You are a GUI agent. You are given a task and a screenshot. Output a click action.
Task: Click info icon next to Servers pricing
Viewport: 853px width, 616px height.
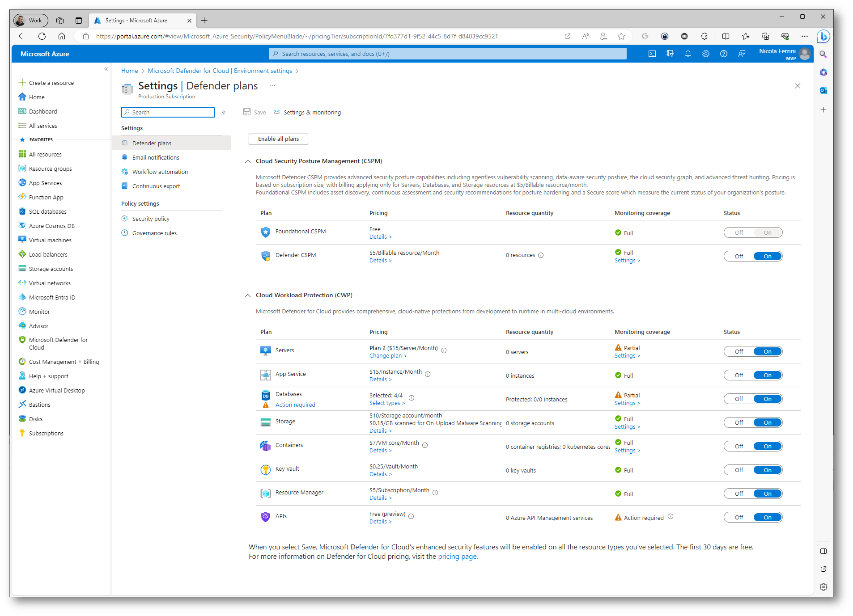444,350
